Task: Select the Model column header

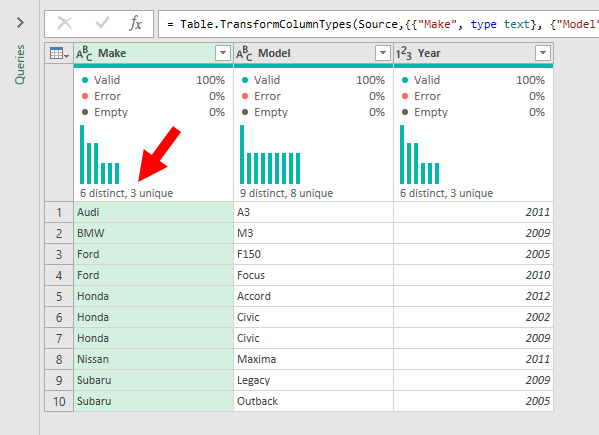Action: (x=313, y=53)
